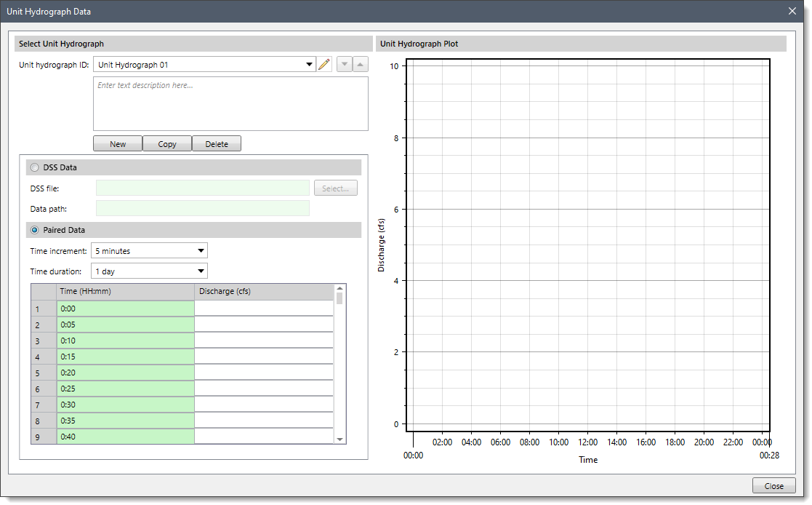Click the 00:28 label below the plot

click(769, 456)
